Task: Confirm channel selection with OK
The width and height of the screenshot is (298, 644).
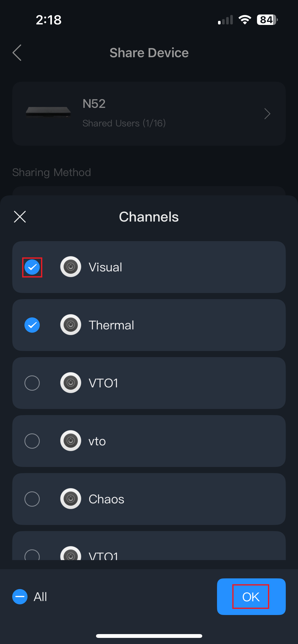Action: pyautogui.click(x=251, y=597)
